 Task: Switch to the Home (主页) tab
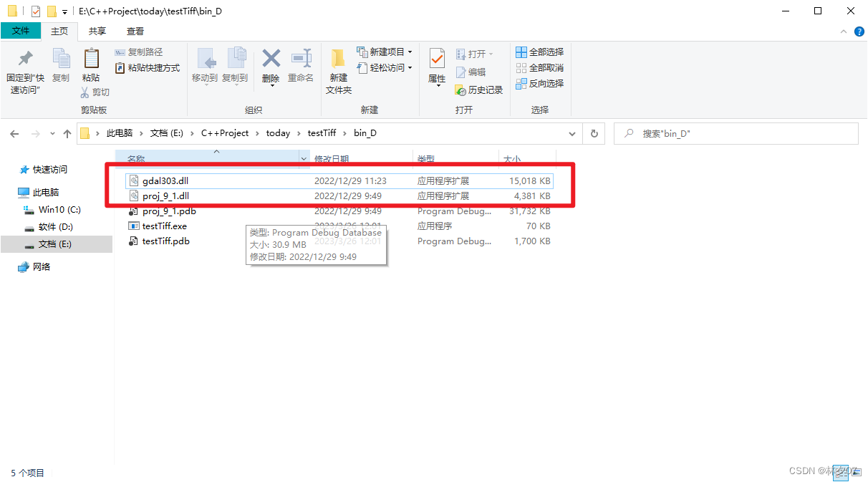coord(59,32)
